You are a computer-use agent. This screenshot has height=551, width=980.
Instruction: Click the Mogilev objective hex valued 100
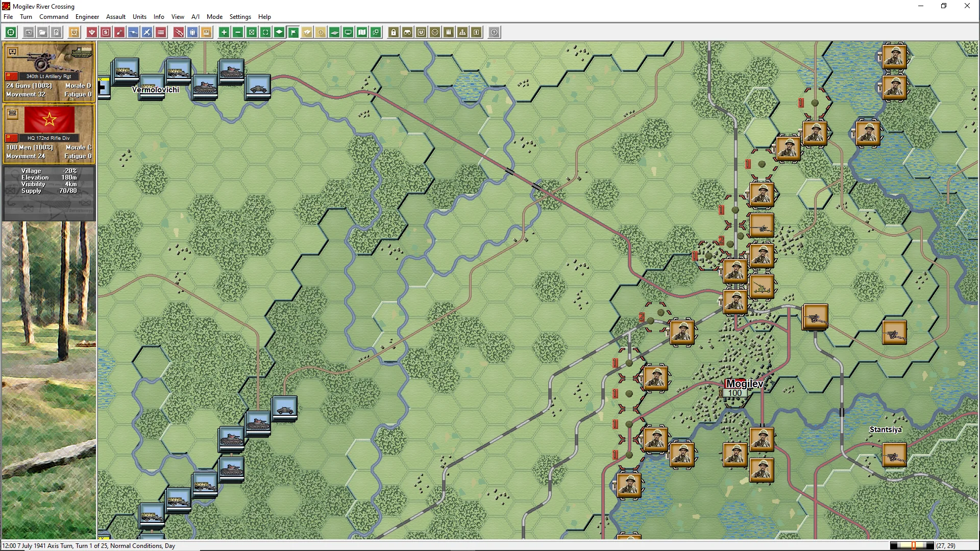(x=735, y=393)
